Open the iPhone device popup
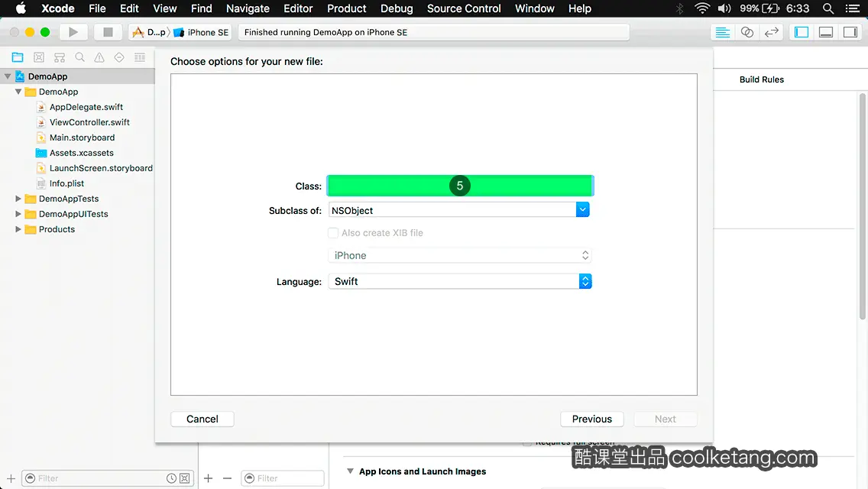This screenshot has height=489, width=868. point(460,255)
